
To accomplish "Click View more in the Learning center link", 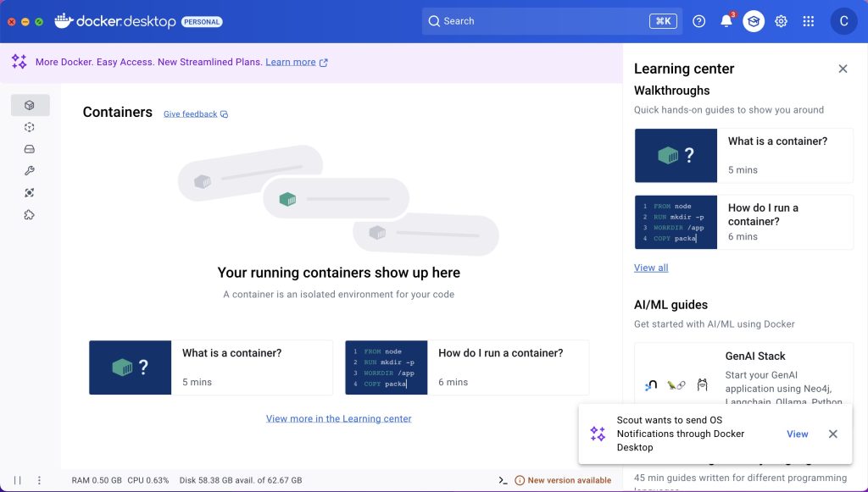I will coord(339,418).
